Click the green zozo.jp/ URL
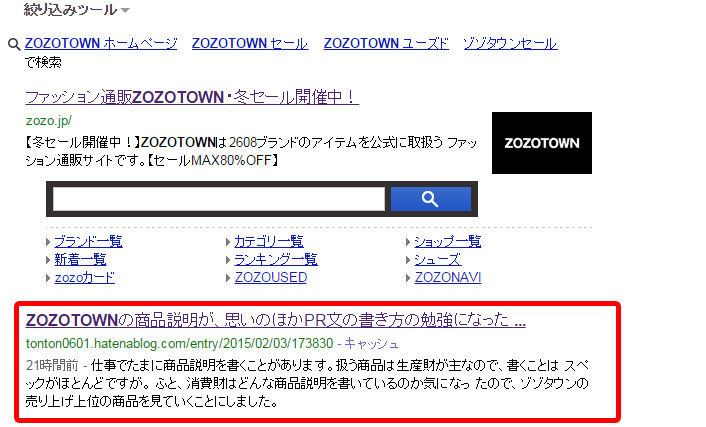 click(x=49, y=121)
